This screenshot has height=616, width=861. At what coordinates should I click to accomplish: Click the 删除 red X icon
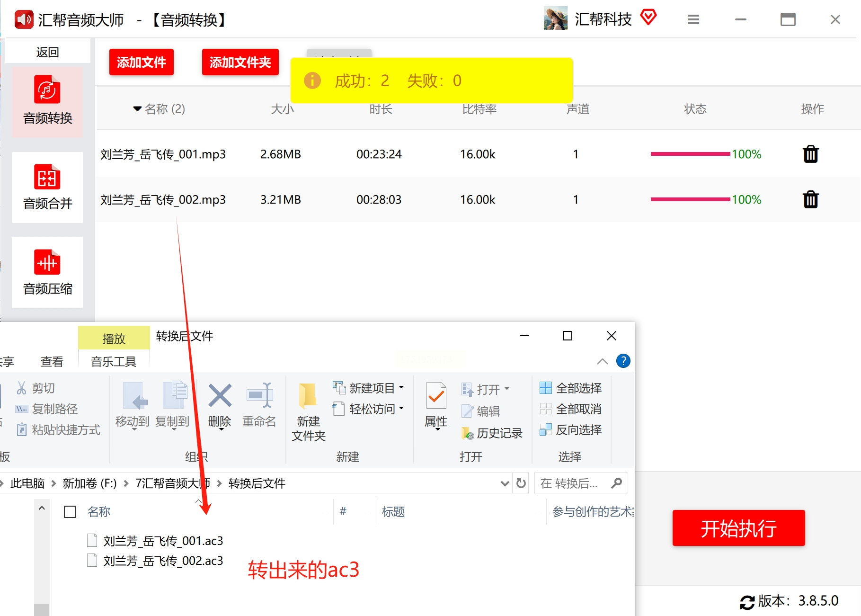tap(220, 395)
